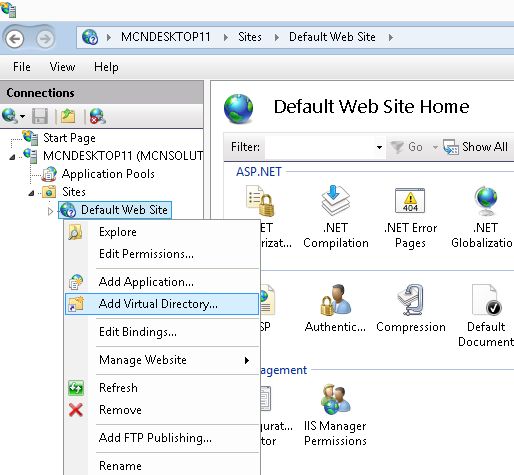Open the create new connection globe icon
This screenshot has height=475, width=514.
9,116
